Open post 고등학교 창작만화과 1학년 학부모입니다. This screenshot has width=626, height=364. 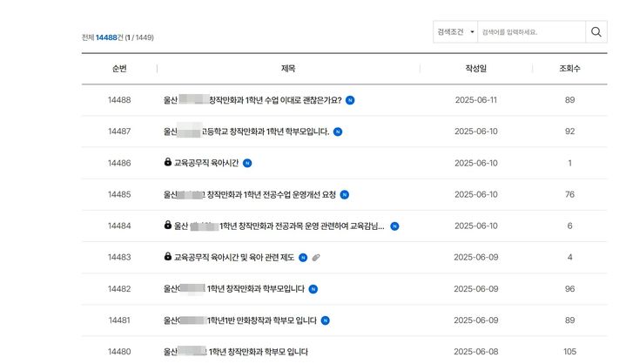click(246, 131)
